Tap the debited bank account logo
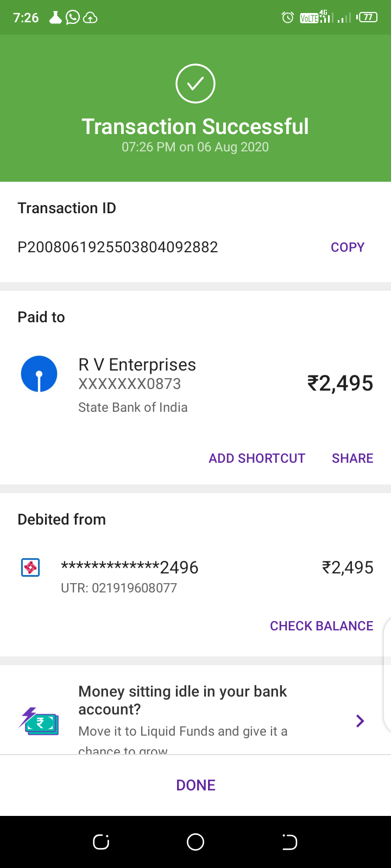This screenshot has height=868, width=391. (30, 567)
